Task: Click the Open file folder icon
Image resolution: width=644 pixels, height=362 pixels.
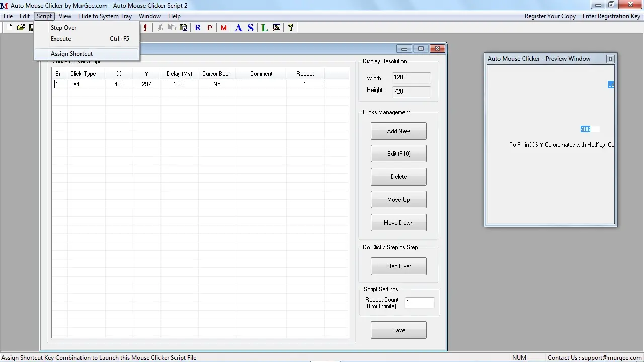Action: (21, 28)
